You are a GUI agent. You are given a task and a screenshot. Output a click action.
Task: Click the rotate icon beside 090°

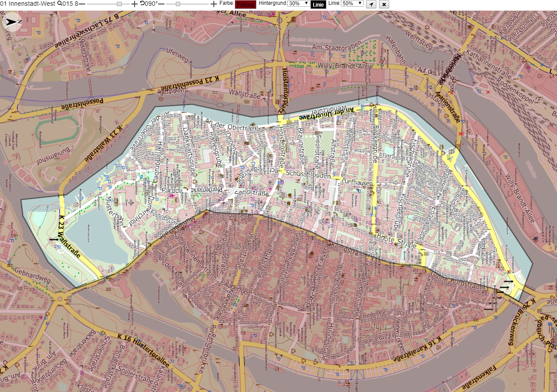click(x=142, y=4)
